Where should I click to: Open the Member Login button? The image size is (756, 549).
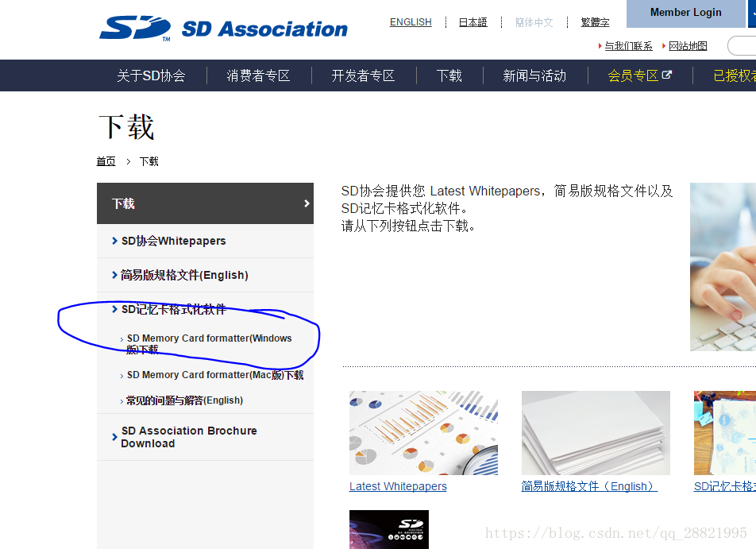685,13
